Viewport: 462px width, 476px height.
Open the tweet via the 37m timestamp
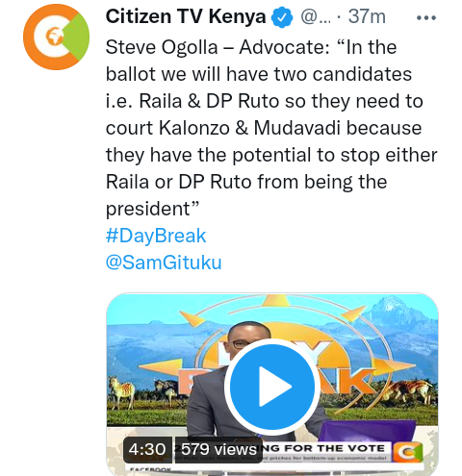367,16
